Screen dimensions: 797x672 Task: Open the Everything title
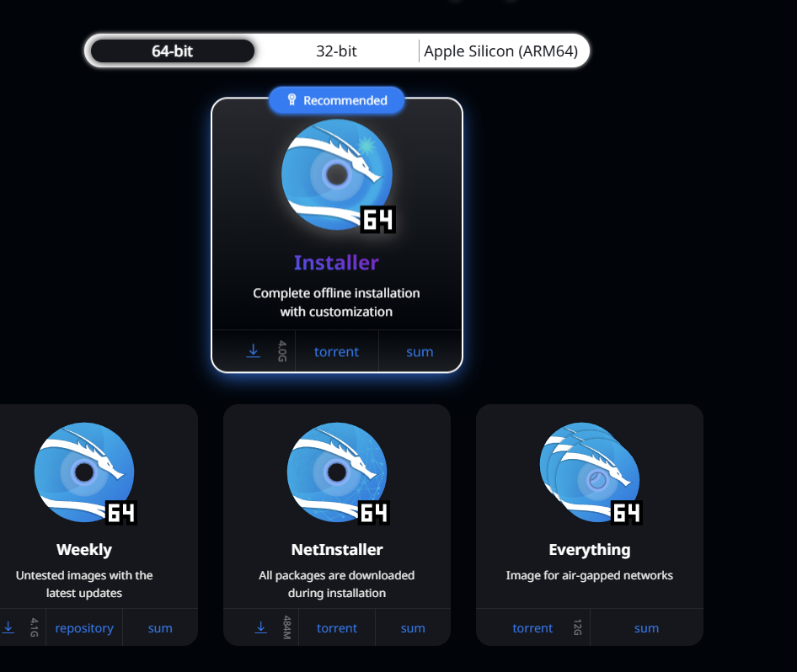pos(590,550)
